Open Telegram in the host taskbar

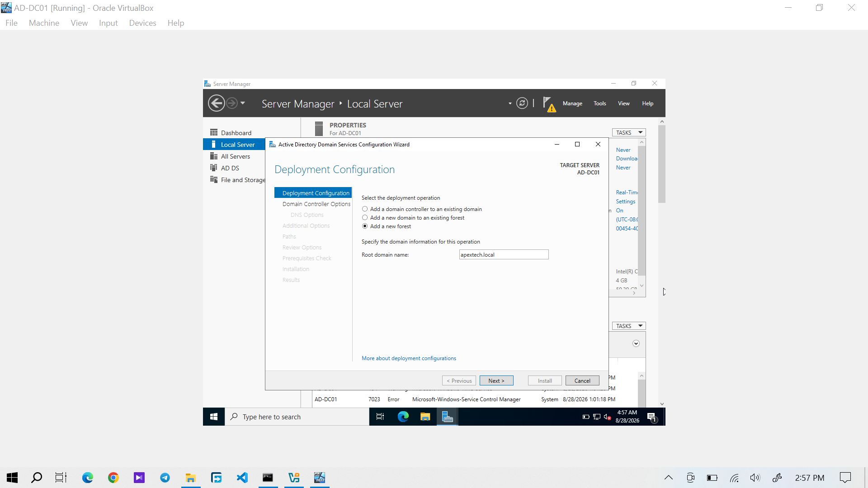pos(165,478)
